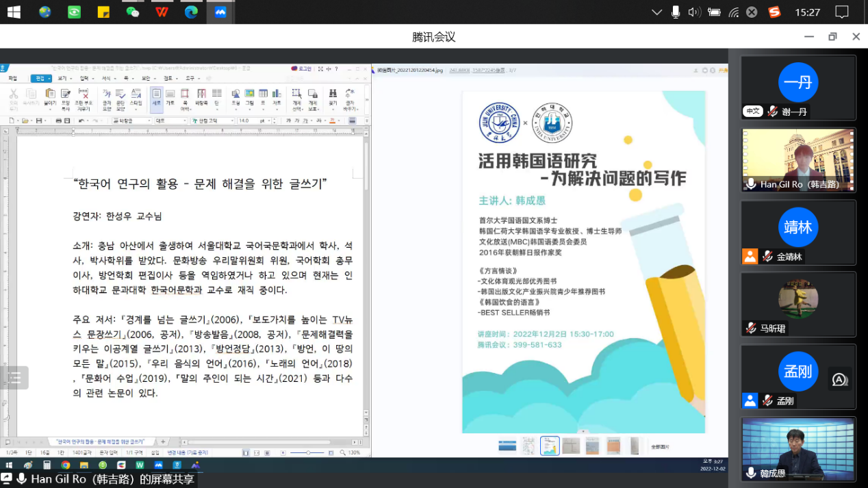The width and height of the screenshot is (868, 488).
Task: Select the landscape page orientation button
Action: pos(170,94)
